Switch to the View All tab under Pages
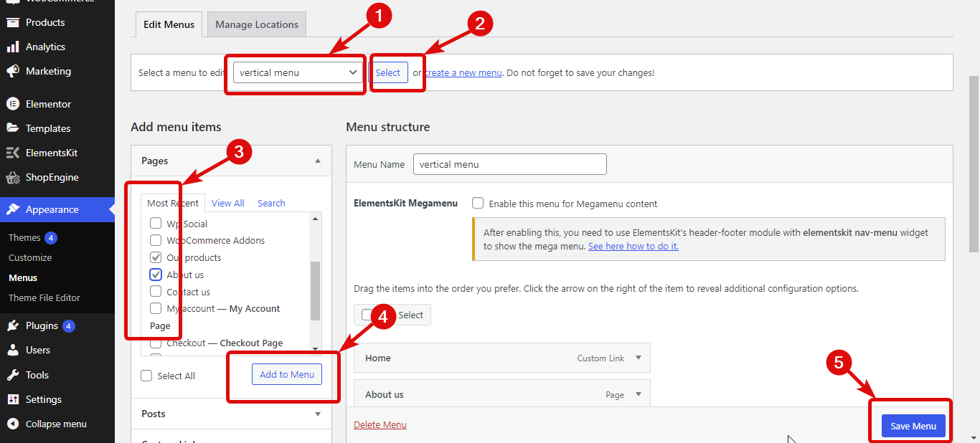 coord(227,203)
